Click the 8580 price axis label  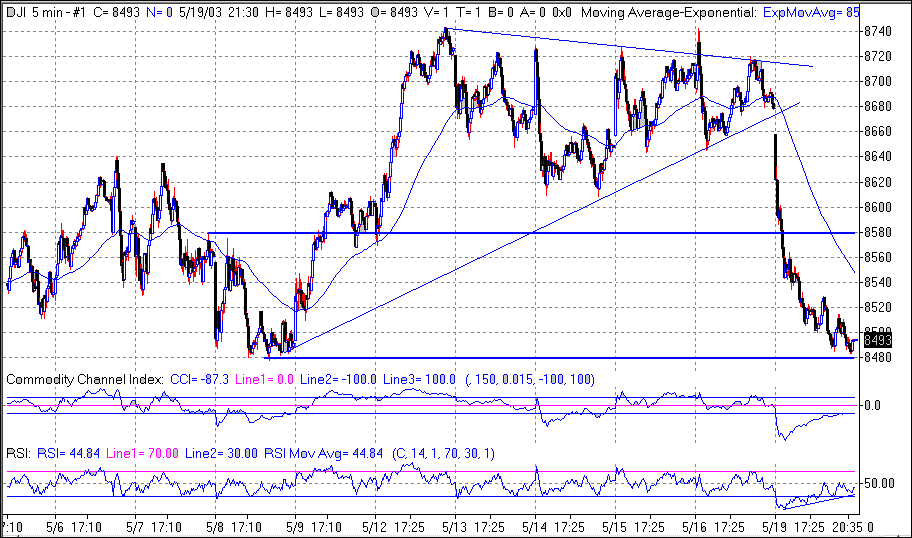(878, 232)
